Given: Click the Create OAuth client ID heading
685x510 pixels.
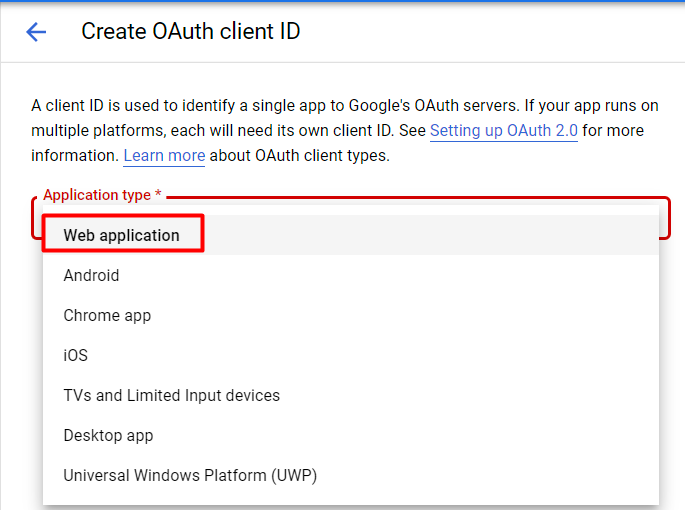Looking at the screenshot, I should (190, 32).
